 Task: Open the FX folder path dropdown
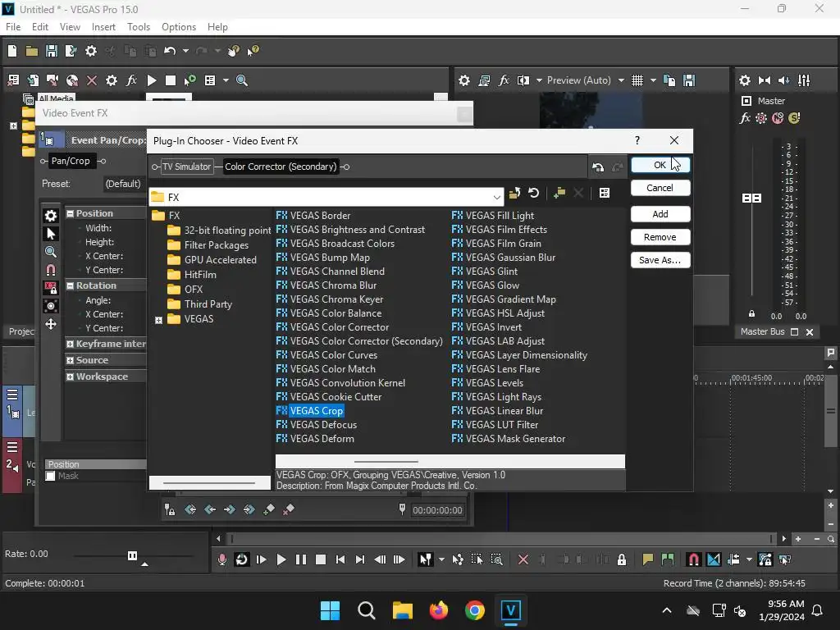(x=496, y=197)
